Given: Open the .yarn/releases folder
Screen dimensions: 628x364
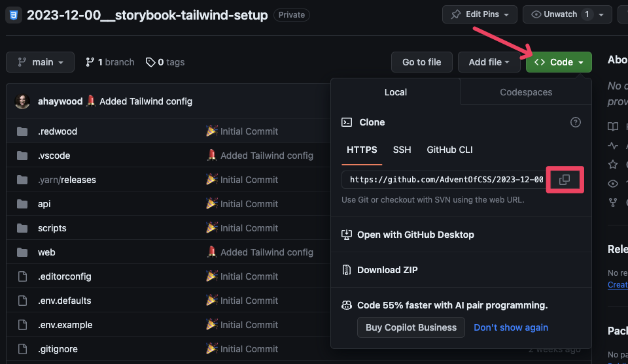Looking at the screenshot, I should pos(67,180).
